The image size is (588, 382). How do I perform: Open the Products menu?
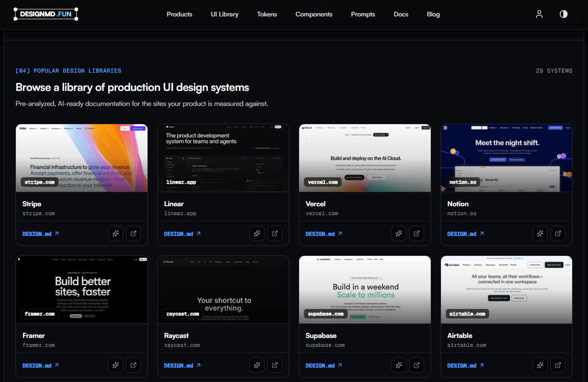179,14
